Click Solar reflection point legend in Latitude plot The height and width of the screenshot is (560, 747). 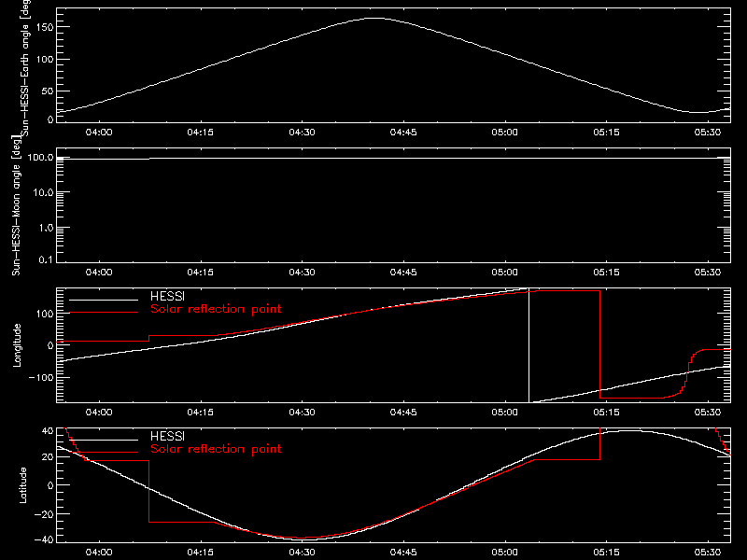[216, 449]
